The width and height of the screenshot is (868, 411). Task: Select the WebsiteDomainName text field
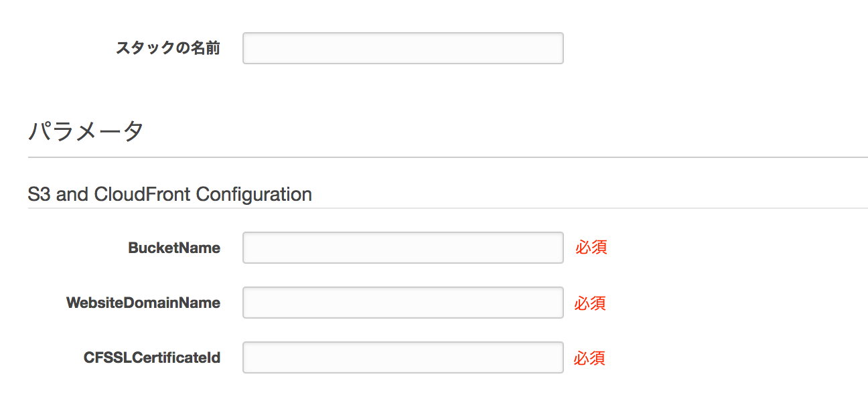403,303
